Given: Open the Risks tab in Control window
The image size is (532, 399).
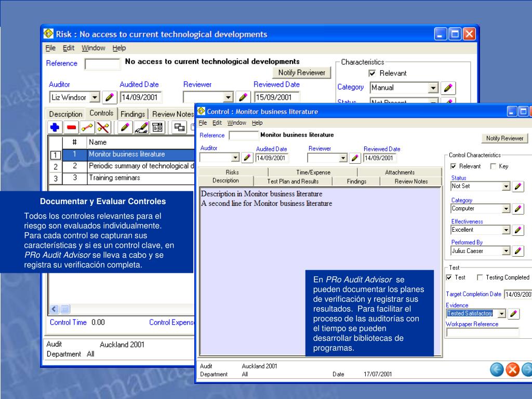Looking at the screenshot, I should click(232, 172).
